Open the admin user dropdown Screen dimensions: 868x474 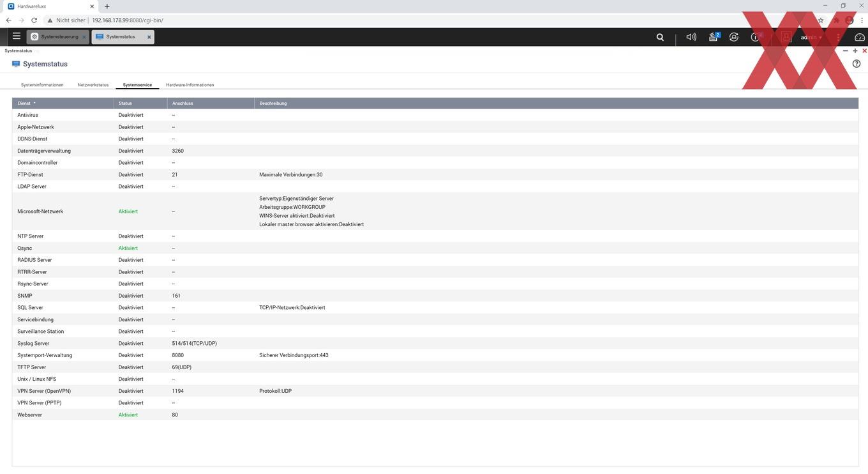(811, 37)
